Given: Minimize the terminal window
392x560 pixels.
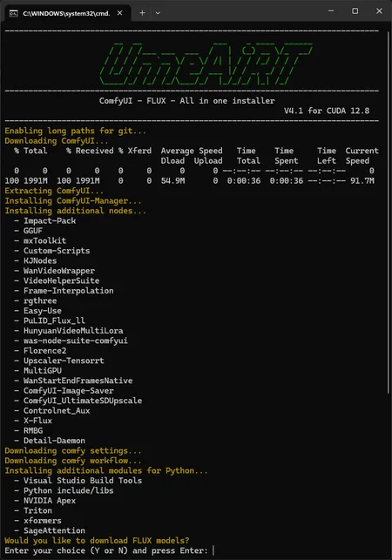Looking at the screenshot, I should pyautogui.click(x=331, y=11).
